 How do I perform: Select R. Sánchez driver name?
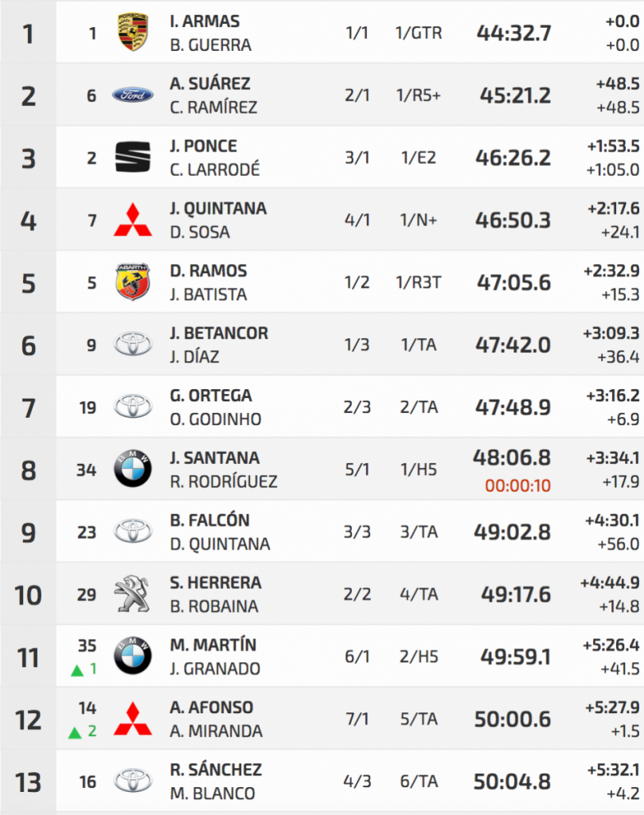point(216,770)
